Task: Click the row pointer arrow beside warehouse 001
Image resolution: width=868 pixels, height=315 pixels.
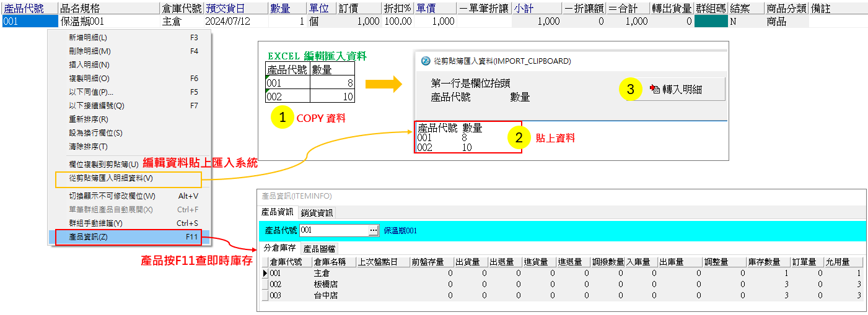Action: coord(265,273)
